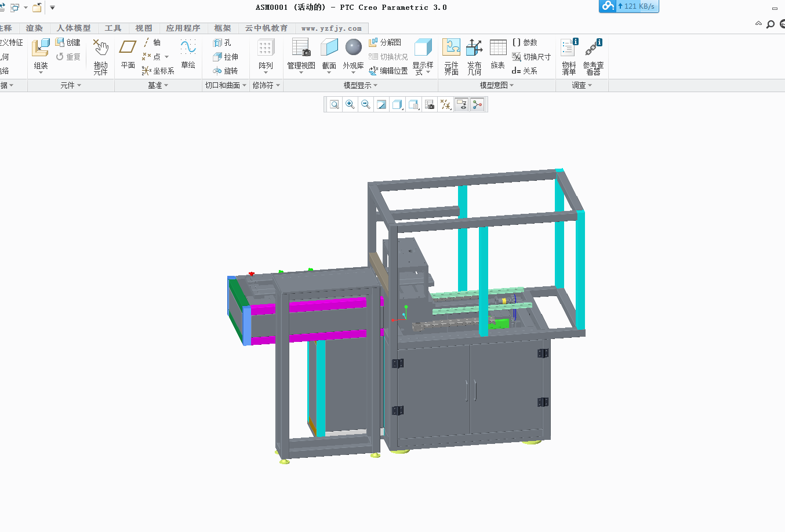Click Zoom Out in the graphics toolbar
Viewport: 785px width, 532px height.
(x=366, y=104)
